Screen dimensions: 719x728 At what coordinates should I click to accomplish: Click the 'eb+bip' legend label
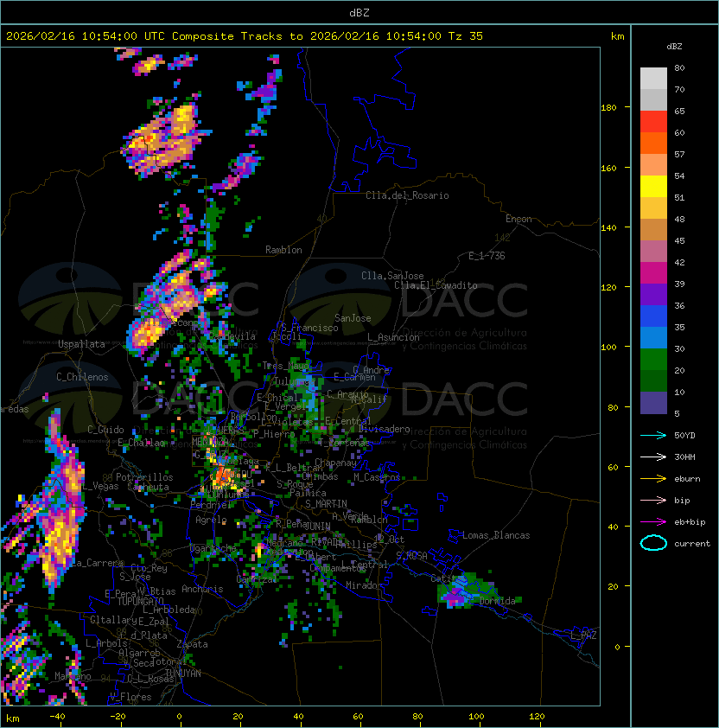coord(690,522)
